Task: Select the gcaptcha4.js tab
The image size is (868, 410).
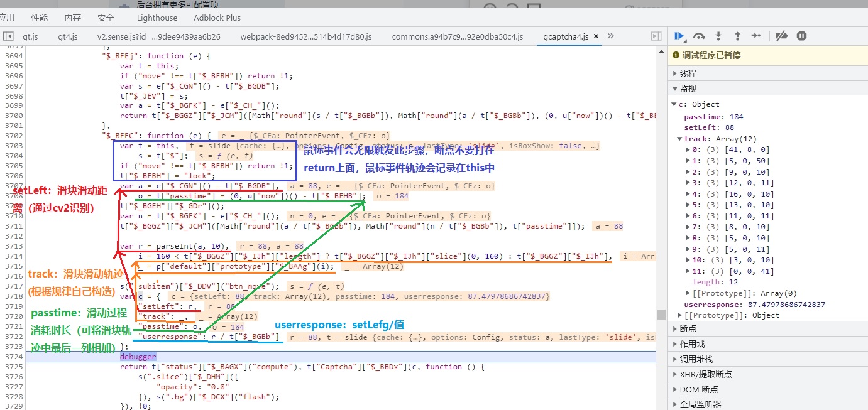Action: (x=566, y=36)
